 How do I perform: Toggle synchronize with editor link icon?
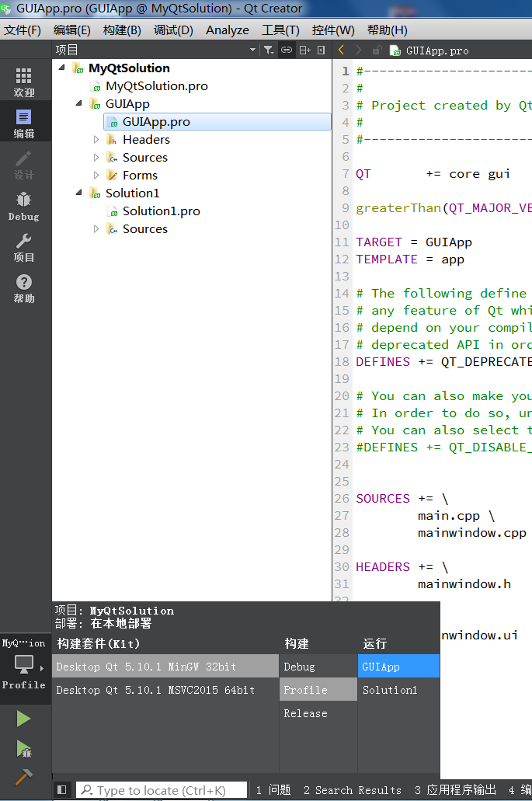coord(287,50)
